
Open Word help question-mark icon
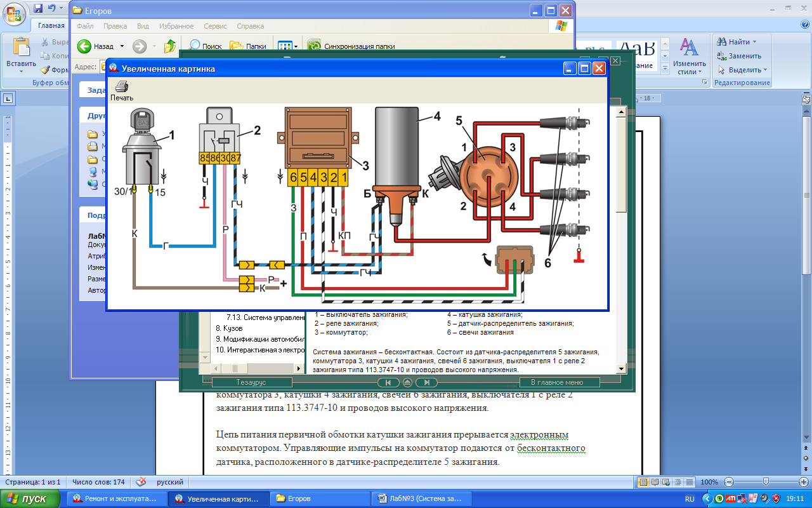pyautogui.click(x=804, y=24)
